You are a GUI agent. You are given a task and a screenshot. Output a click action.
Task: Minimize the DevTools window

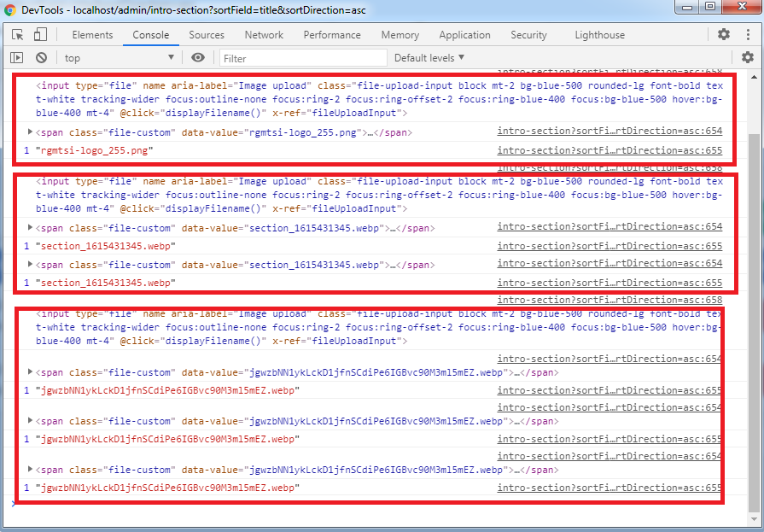click(687, 6)
